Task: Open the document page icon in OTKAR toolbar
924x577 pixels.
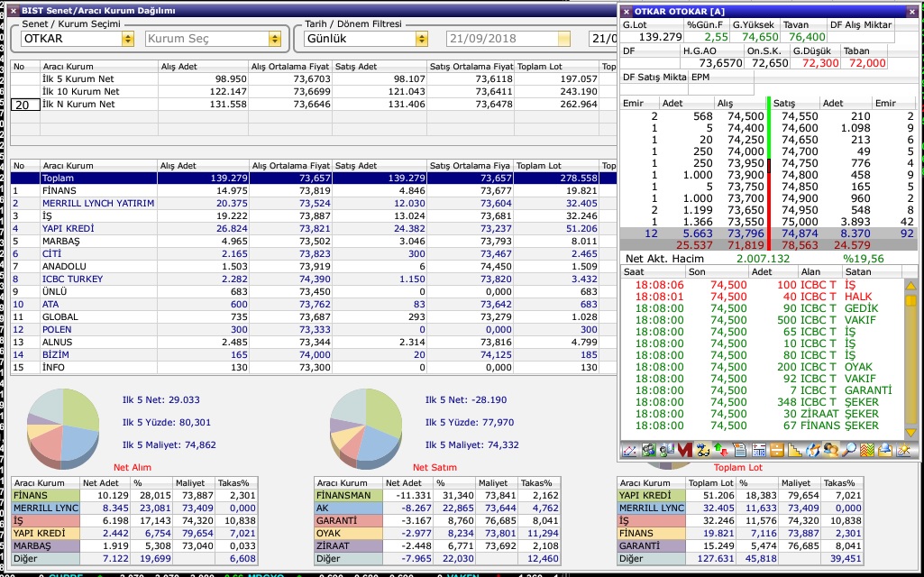Action: pos(740,450)
